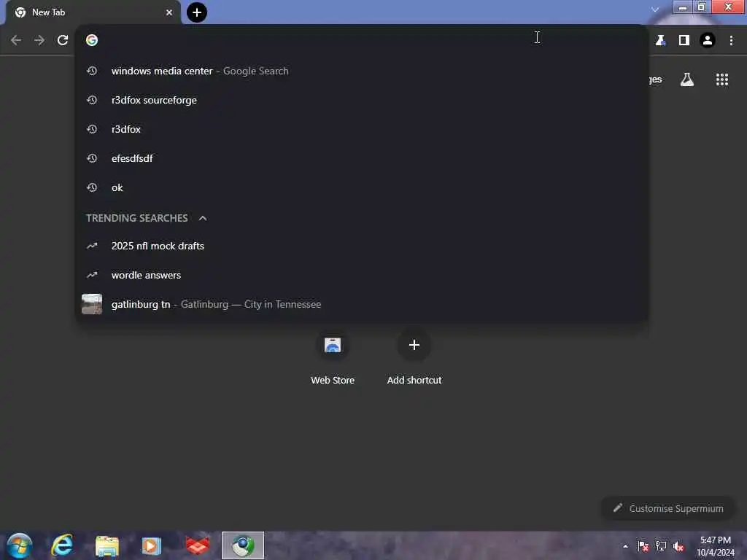Click the Supermium taskbar button
This screenshot has width=747, height=560.
click(243, 545)
